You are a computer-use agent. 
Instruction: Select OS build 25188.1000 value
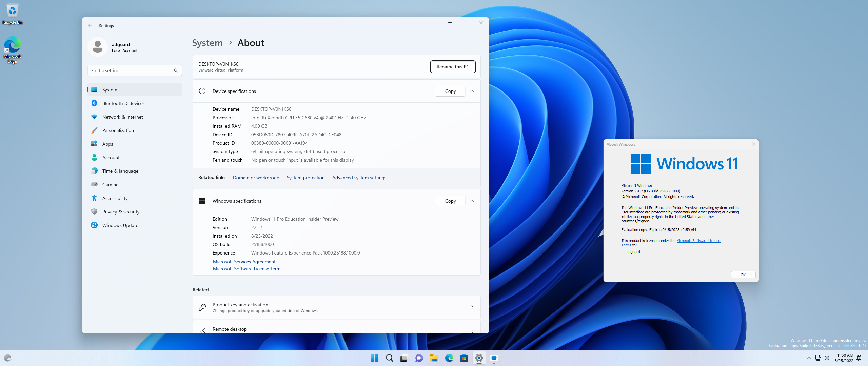click(262, 244)
